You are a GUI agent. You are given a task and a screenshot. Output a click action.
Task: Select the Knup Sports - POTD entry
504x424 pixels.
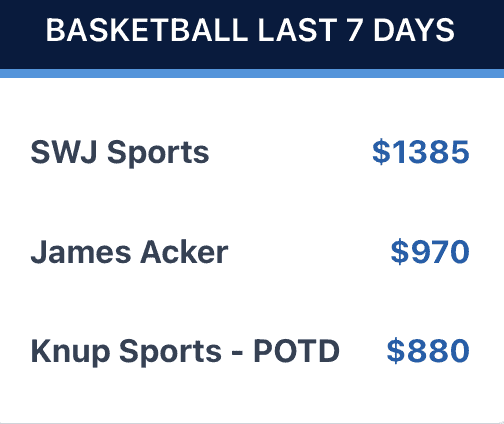pyautogui.click(x=185, y=351)
